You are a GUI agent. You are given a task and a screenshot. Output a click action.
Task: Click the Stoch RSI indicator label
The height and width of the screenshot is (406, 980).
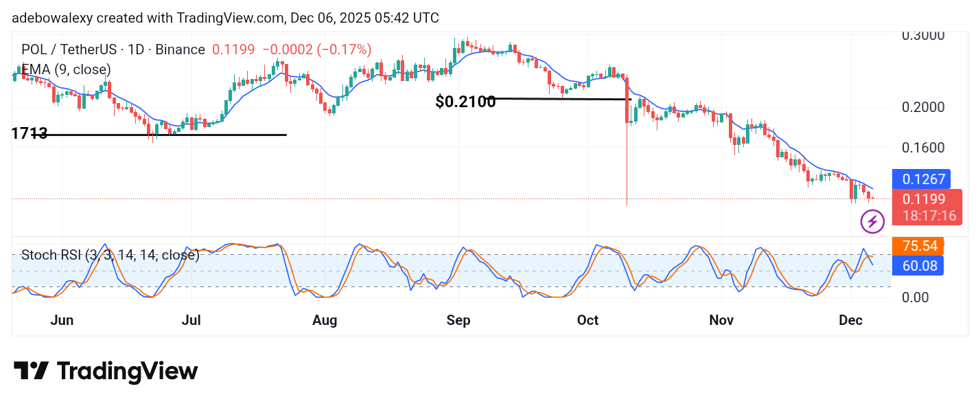110,256
